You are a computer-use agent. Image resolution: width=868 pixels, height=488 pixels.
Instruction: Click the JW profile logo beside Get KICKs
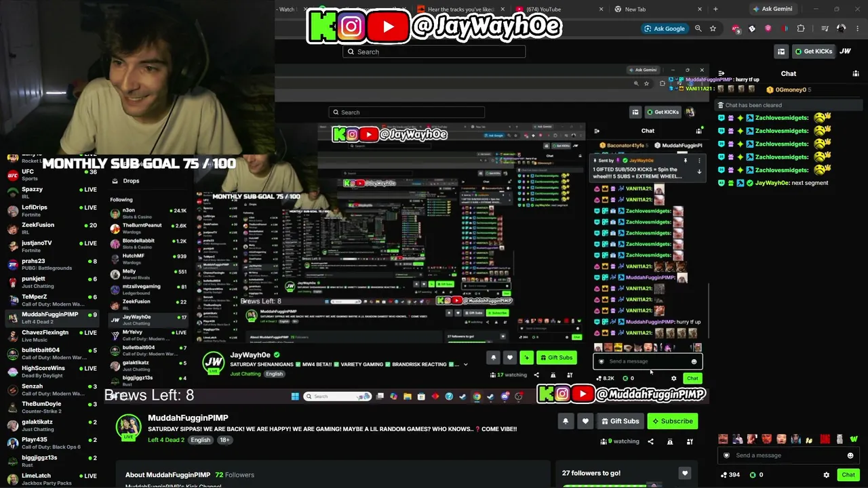pos(846,52)
